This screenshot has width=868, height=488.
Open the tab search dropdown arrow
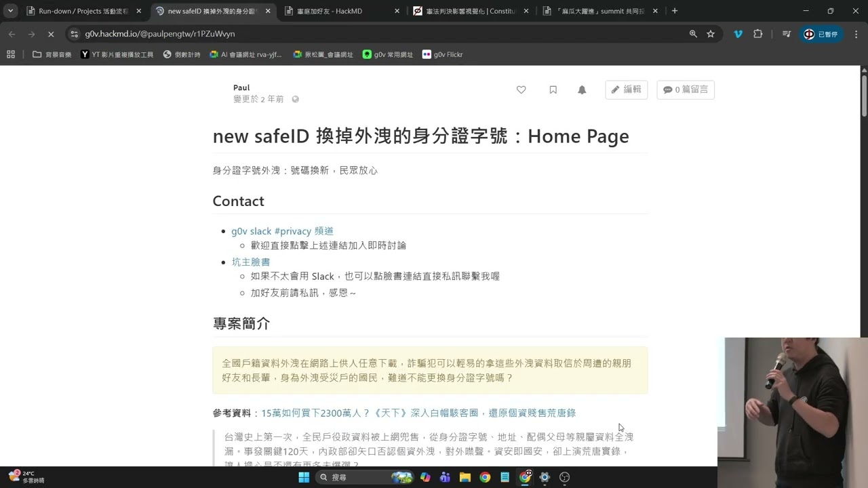pos(10,11)
